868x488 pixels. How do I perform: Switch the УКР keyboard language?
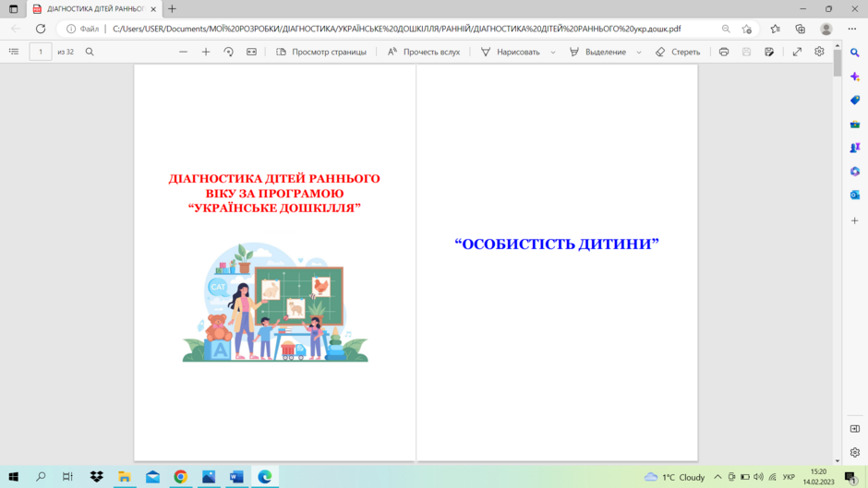pyautogui.click(x=789, y=477)
